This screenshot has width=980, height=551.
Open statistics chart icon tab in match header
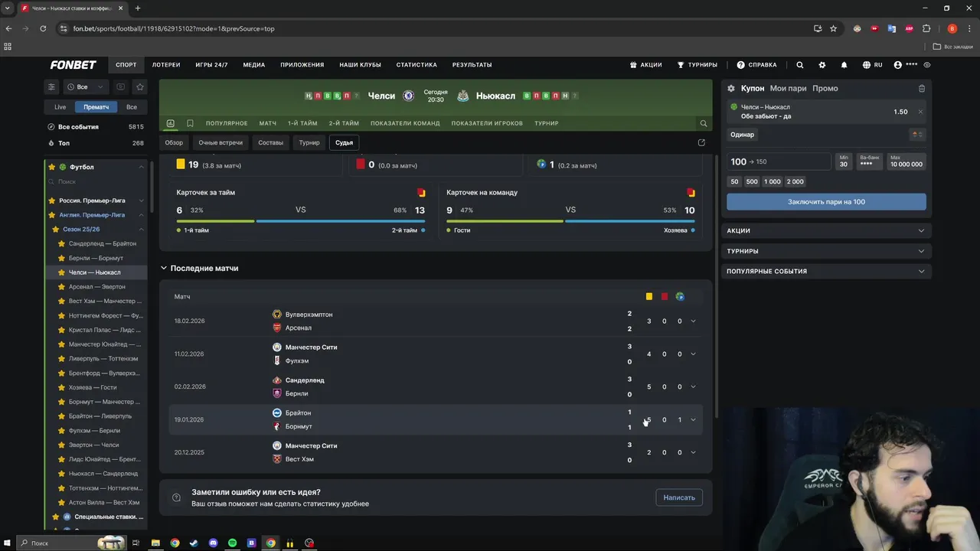(170, 123)
